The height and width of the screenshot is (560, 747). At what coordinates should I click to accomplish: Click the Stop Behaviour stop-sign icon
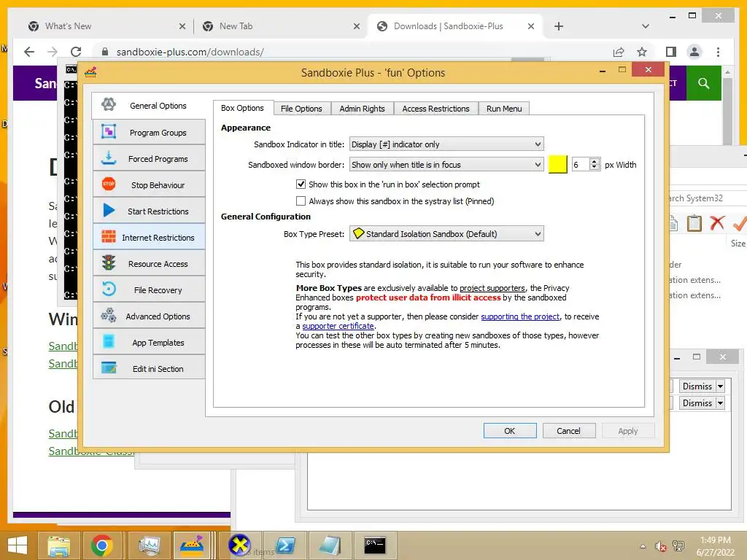(x=109, y=184)
